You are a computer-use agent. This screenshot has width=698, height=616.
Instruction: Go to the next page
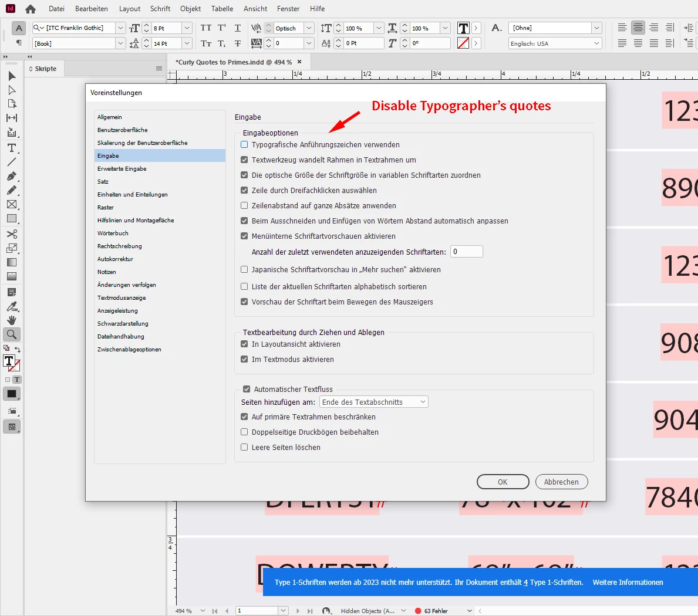pyautogui.click(x=298, y=611)
